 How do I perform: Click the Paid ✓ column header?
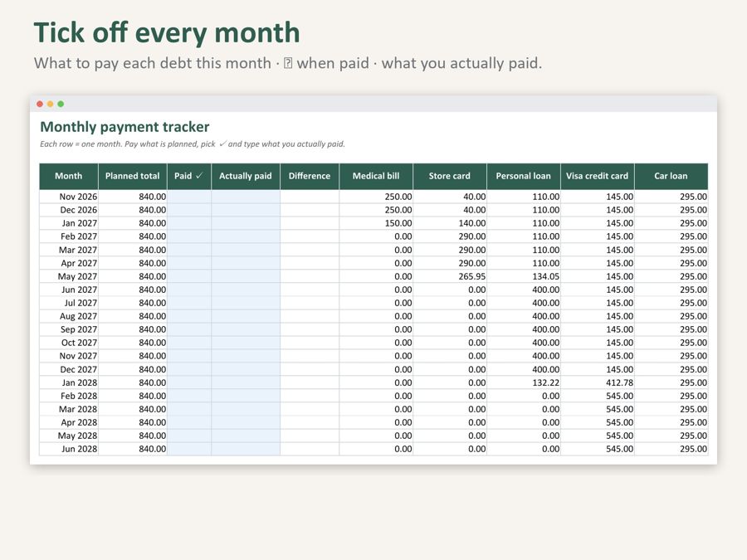click(x=189, y=176)
